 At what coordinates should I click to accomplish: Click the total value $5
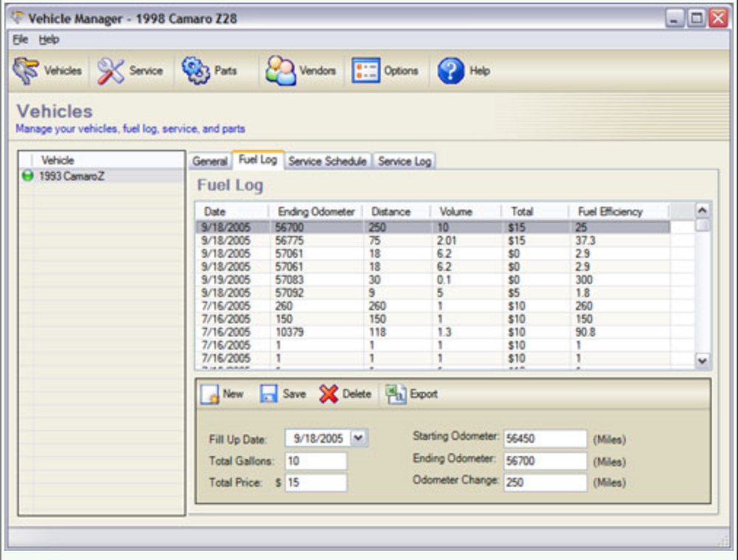(x=514, y=293)
